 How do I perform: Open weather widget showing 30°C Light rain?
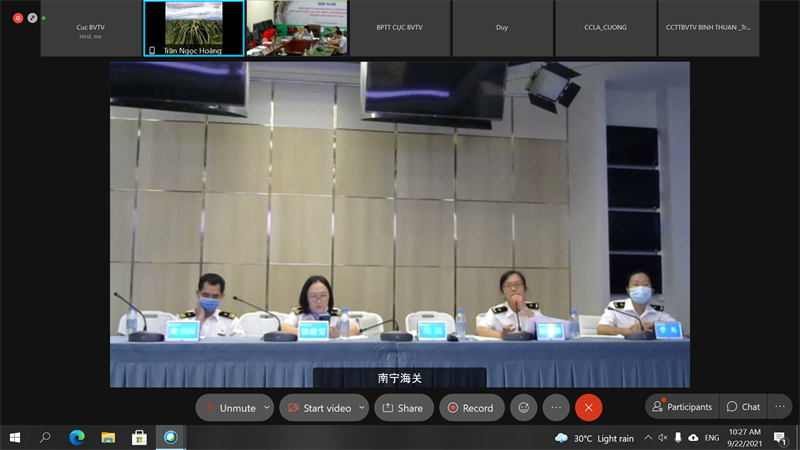(594, 438)
